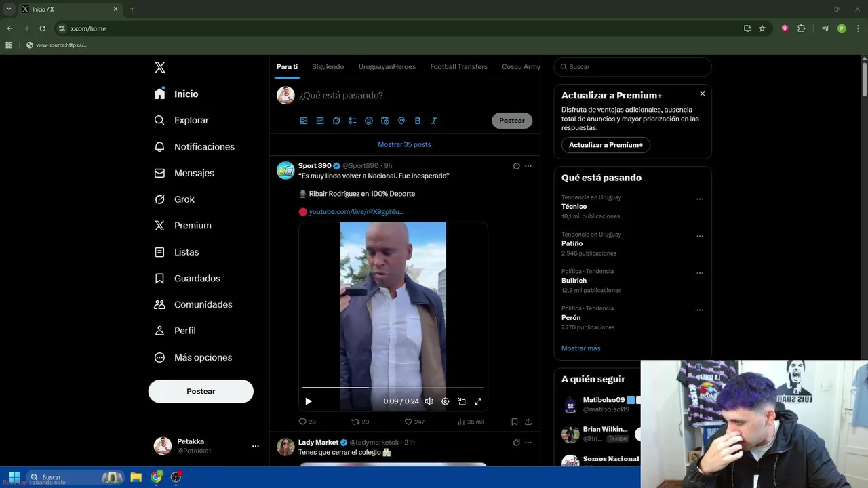Switch to Siguiendo tab

(x=328, y=66)
